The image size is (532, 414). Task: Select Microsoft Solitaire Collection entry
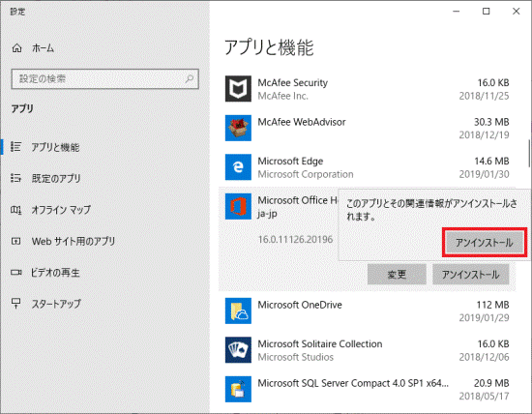[x=319, y=343]
